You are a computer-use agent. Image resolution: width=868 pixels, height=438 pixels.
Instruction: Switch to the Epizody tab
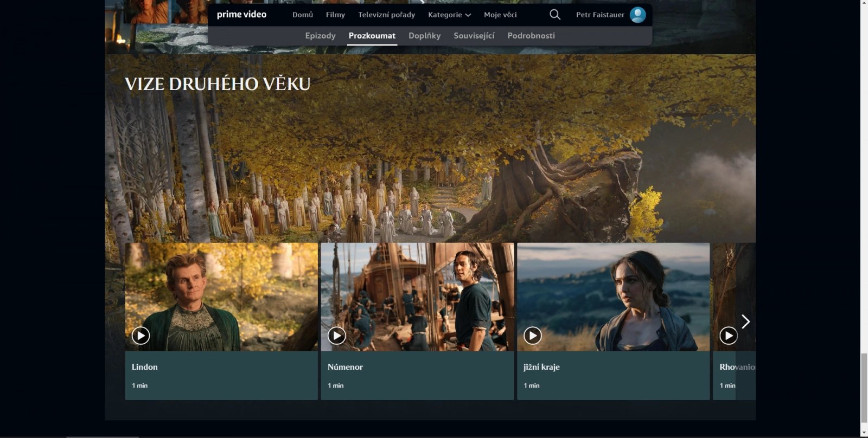[x=320, y=36]
